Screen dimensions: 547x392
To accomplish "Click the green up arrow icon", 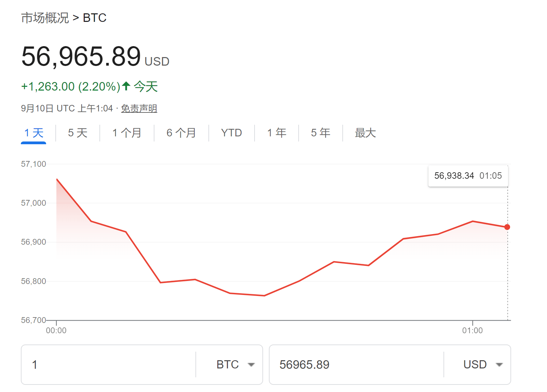I will tap(126, 86).
